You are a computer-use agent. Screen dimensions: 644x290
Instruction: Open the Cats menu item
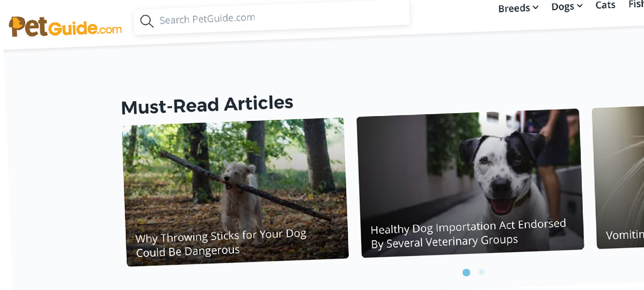605,5
